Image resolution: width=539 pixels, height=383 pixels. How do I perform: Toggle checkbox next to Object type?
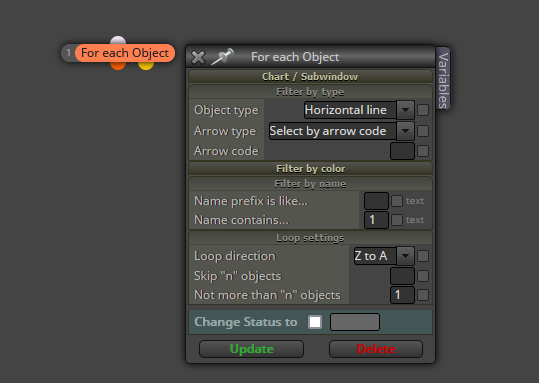click(x=423, y=110)
